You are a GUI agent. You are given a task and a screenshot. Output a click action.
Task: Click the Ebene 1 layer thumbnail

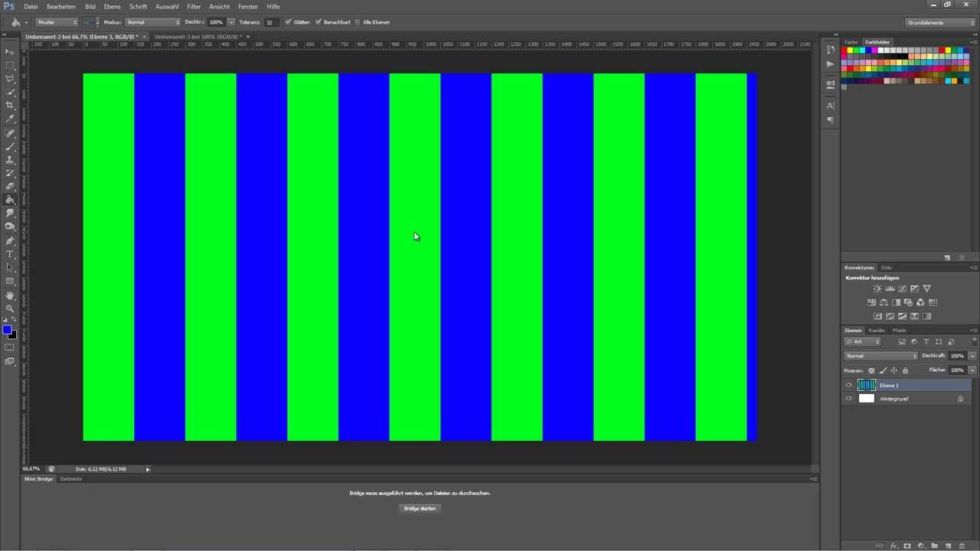click(x=867, y=385)
